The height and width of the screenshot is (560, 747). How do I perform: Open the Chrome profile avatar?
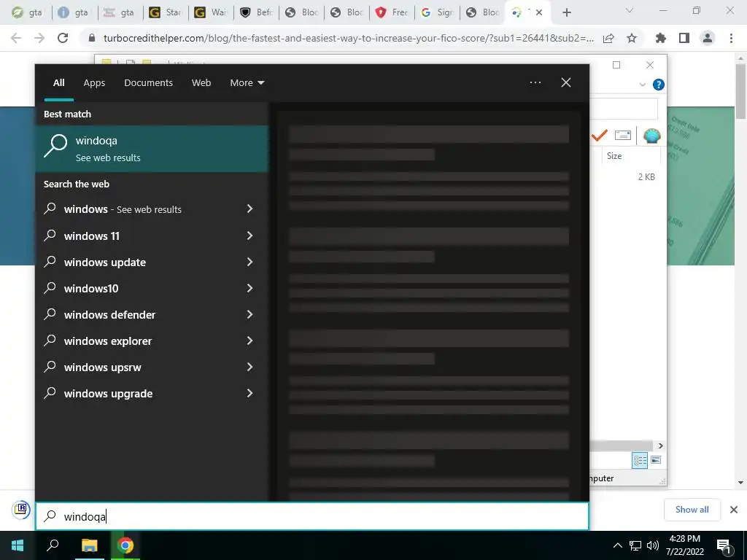pos(708,38)
